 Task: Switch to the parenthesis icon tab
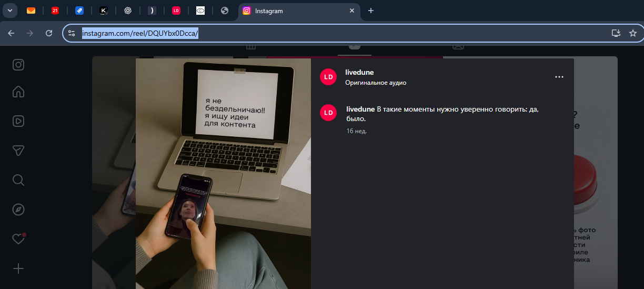click(x=152, y=11)
